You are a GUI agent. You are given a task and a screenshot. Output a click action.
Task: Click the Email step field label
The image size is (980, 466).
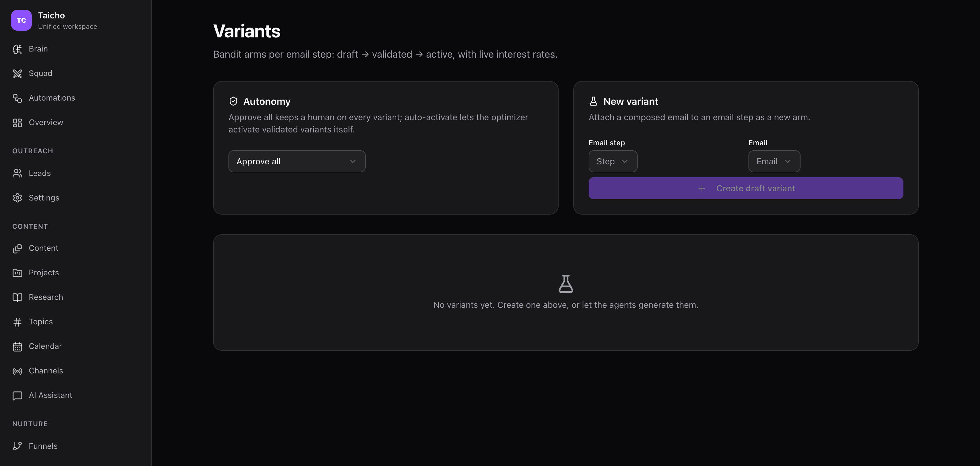pyautogui.click(x=606, y=143)
